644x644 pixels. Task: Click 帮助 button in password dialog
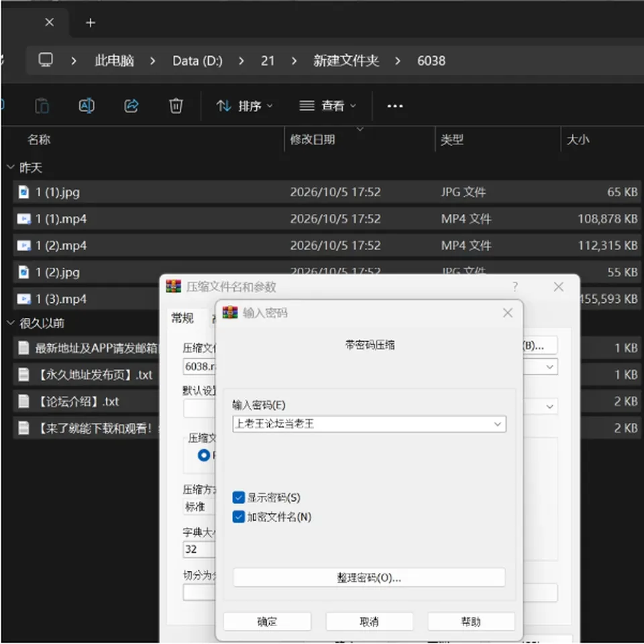click(471, 621)
